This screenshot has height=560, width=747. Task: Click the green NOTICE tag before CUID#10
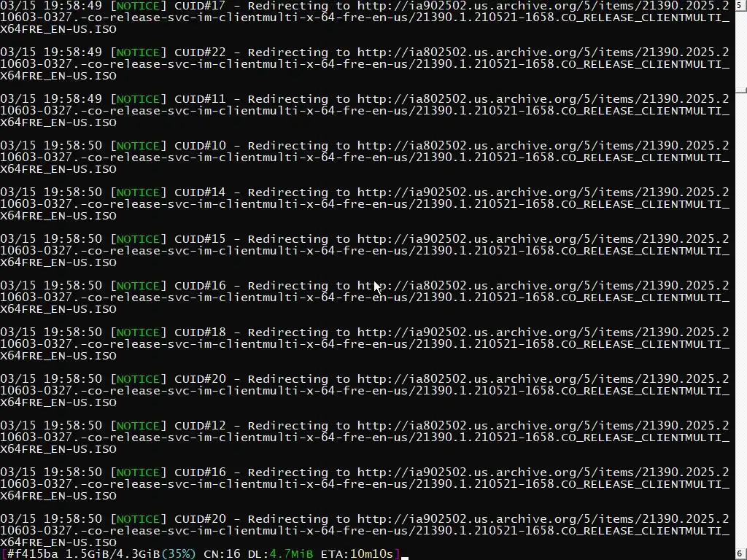(138, 146)
